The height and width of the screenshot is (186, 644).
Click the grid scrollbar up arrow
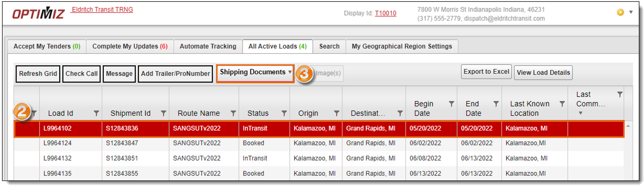click(628, 126)
